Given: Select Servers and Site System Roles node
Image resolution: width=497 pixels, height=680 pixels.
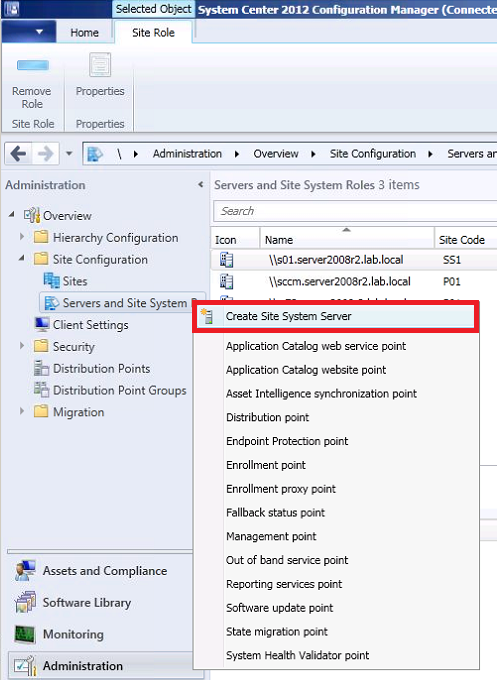Looking at the screenshot, I should (122, 303).
